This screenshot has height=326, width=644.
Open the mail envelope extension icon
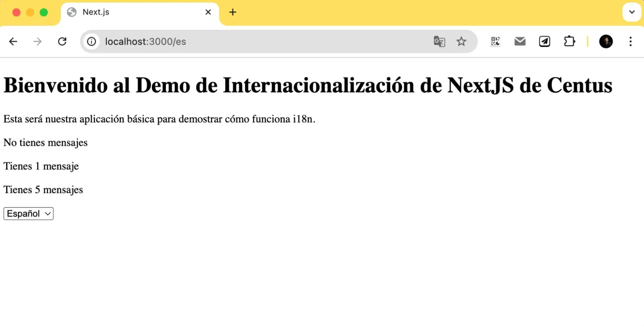click(x=520, y=41)
